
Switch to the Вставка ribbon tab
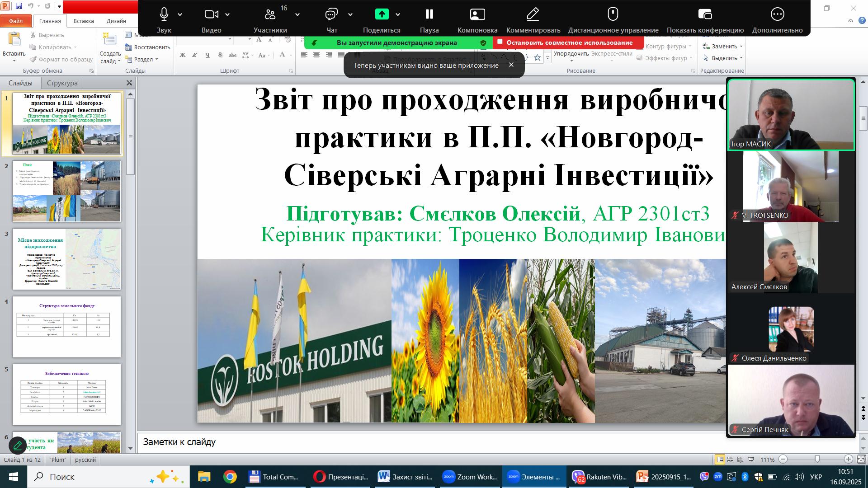[x=84, y=21]
